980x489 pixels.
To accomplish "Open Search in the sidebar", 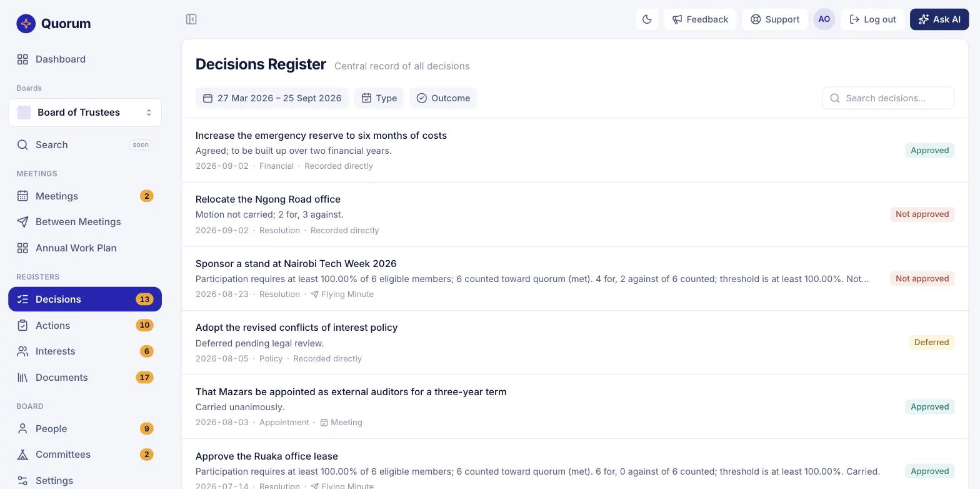I will click(85, 145).
